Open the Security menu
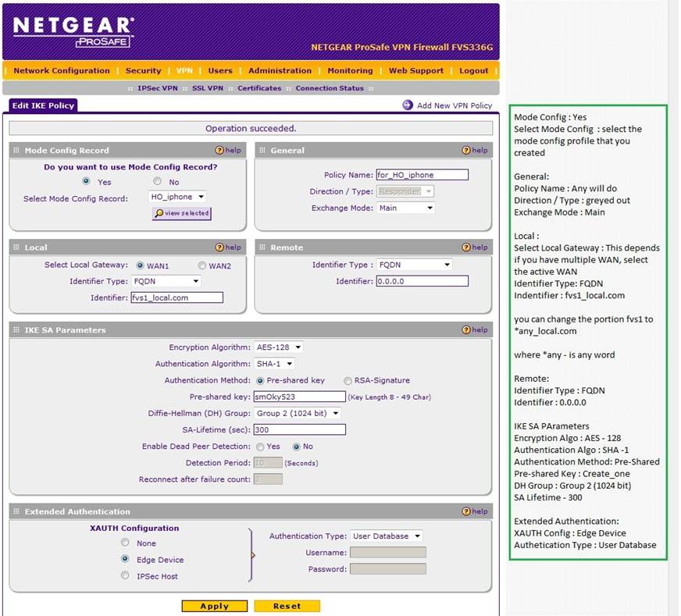This screenshot has height=616, width=681. click(x=143, y=70)
